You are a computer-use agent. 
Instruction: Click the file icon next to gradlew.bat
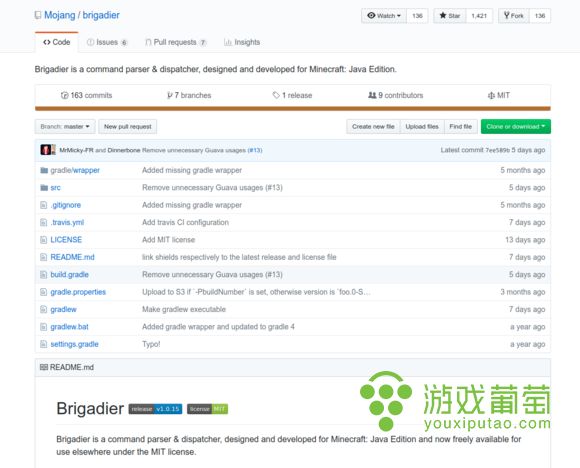[x=43, y=327]
